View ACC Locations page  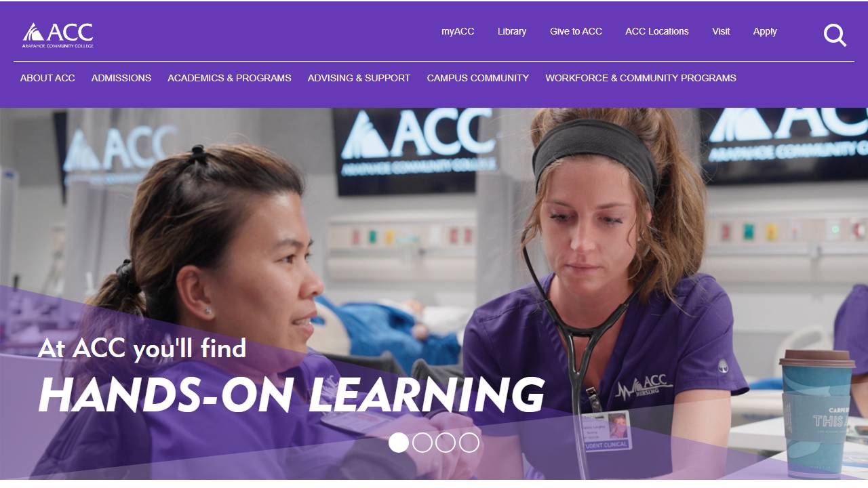(x=657, y=31)
